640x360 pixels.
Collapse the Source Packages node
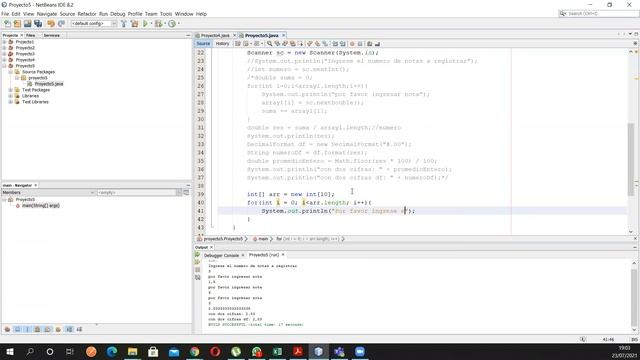click(x=11, y=72)
